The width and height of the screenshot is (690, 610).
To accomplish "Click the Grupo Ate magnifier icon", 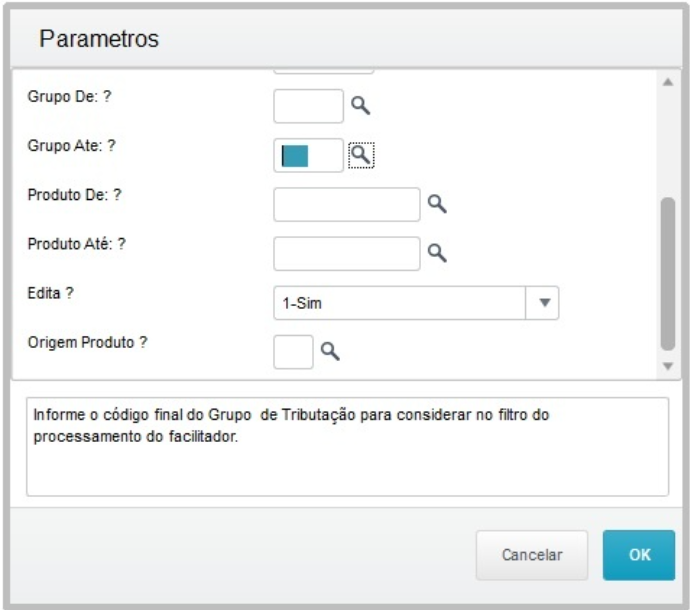I will (x=361, y=154).
